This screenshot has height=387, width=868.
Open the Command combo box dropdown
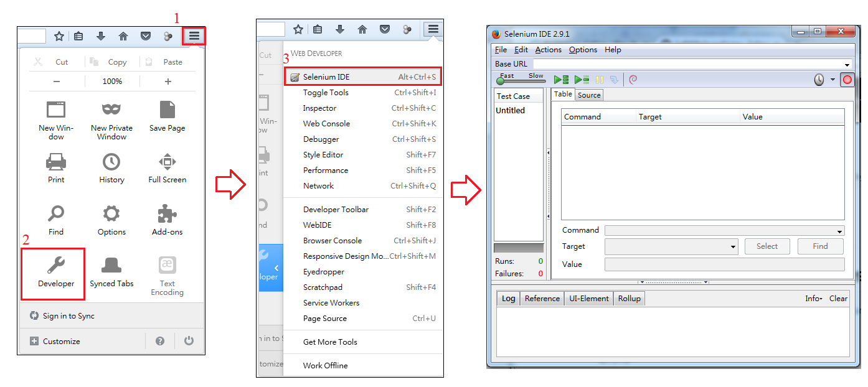point(840,231)
